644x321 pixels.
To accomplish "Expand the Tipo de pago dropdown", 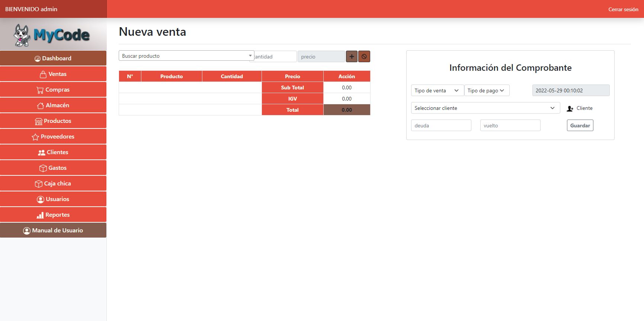I will pyautogui.click(x=487, y=90).
